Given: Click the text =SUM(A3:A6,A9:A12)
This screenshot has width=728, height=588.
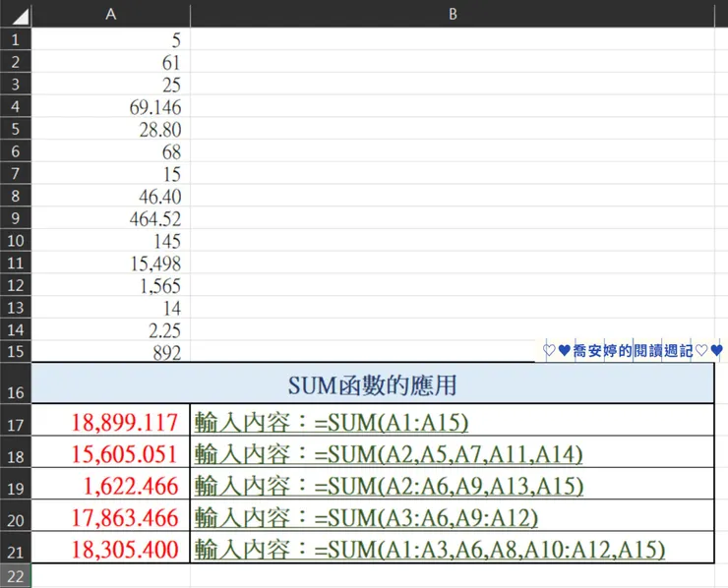Looking at the screenshot, I should click(426, 518).
